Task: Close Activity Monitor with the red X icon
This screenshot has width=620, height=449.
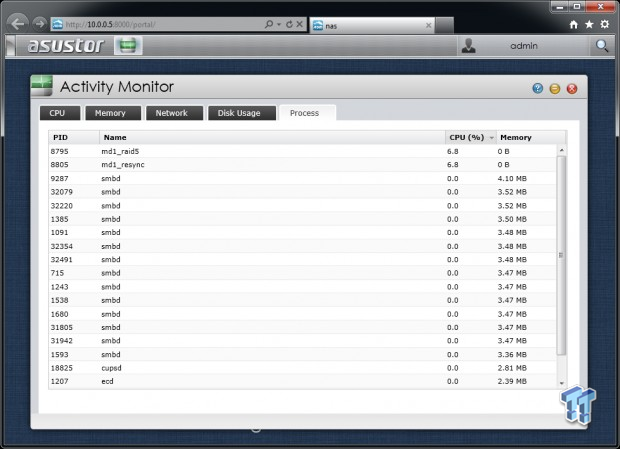Action: coord(572,89)
